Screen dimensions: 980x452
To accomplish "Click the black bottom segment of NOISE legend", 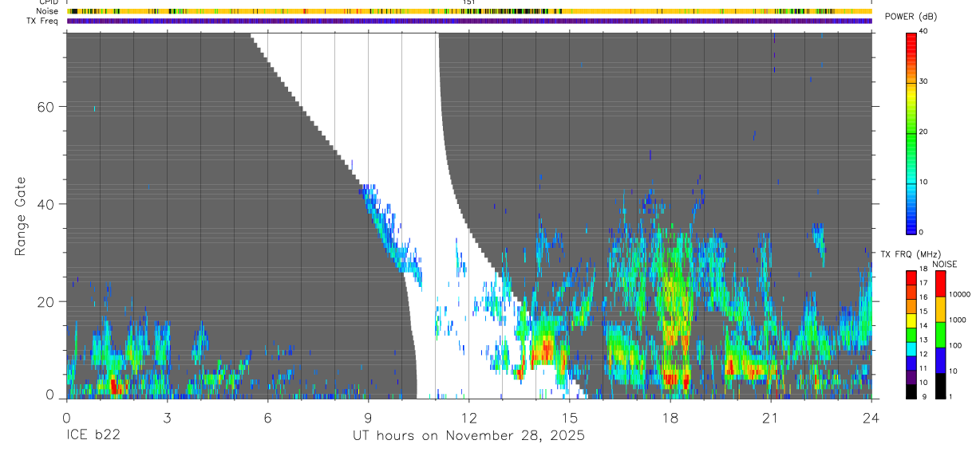I will tap(940, 386).
